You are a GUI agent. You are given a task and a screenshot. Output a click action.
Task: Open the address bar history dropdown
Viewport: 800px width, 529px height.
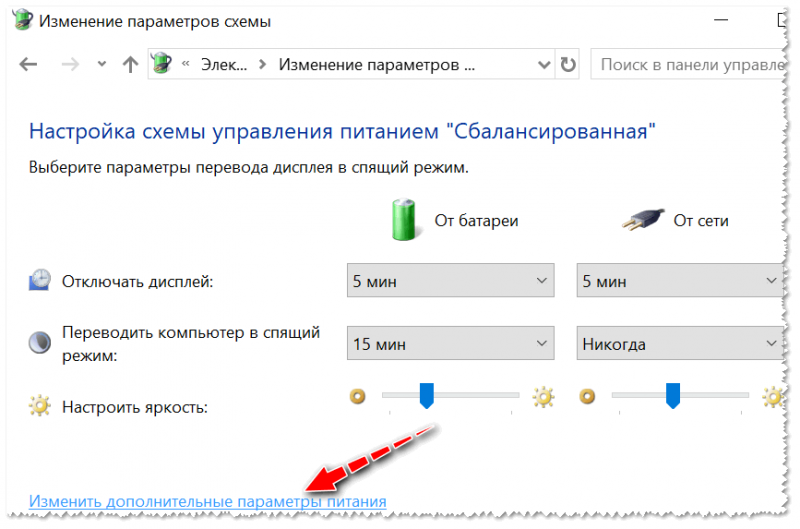544,65
